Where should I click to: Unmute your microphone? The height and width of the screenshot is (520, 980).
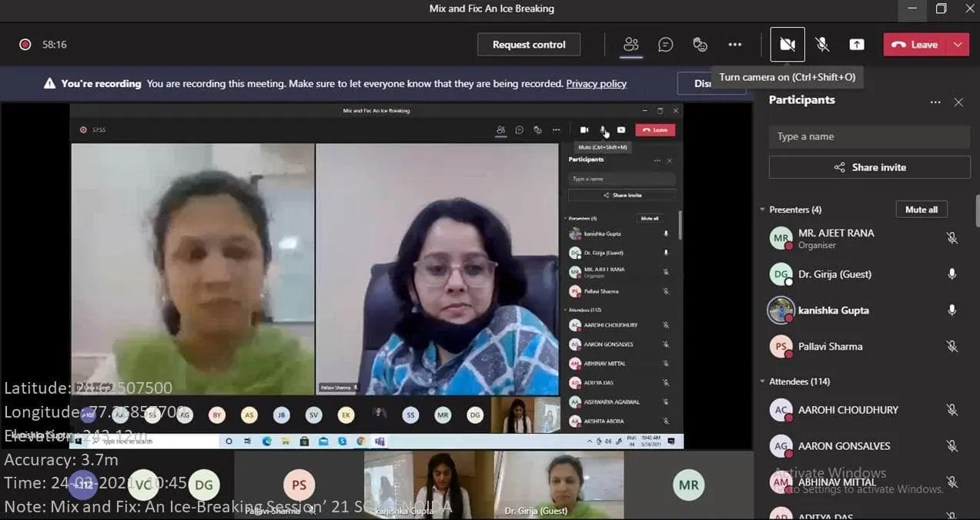click(821, 44)
